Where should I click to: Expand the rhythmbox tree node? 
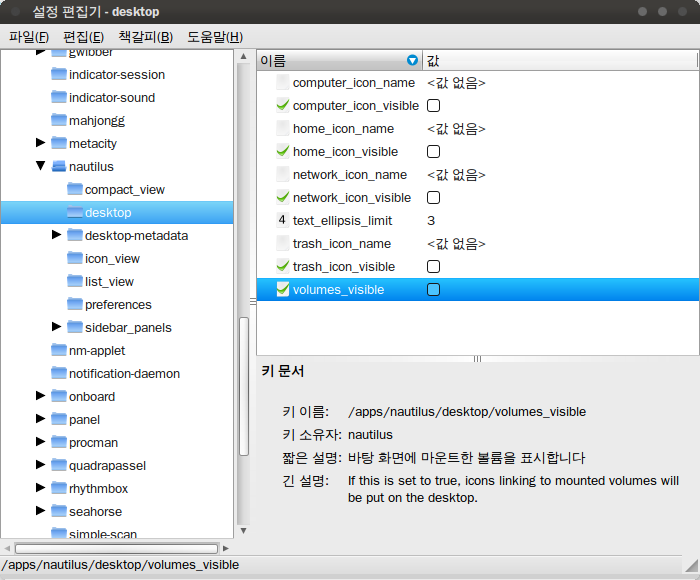tap(41, 488)
